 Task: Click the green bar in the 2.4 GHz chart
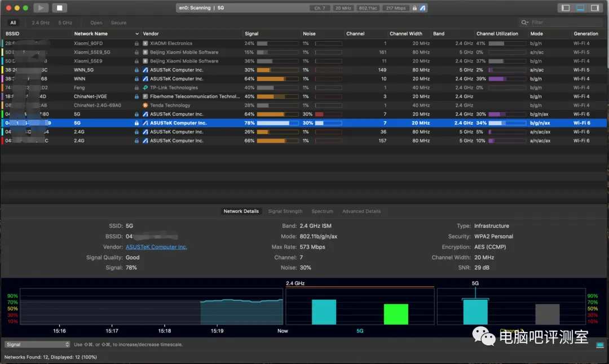(x=396, y=314)
